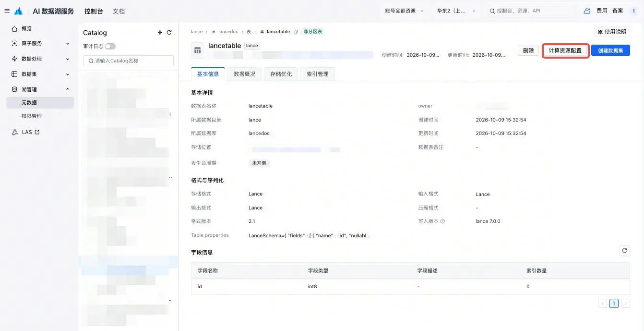Open the 使用说明 guide
Screen dimensions: 644x331
coord(612,32)
